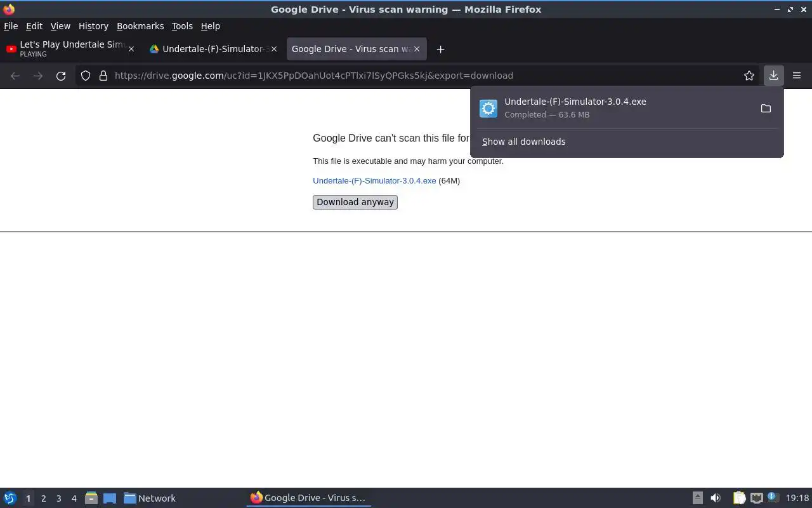Open file manager drawer icon in taskbar

tap(91, 498)
